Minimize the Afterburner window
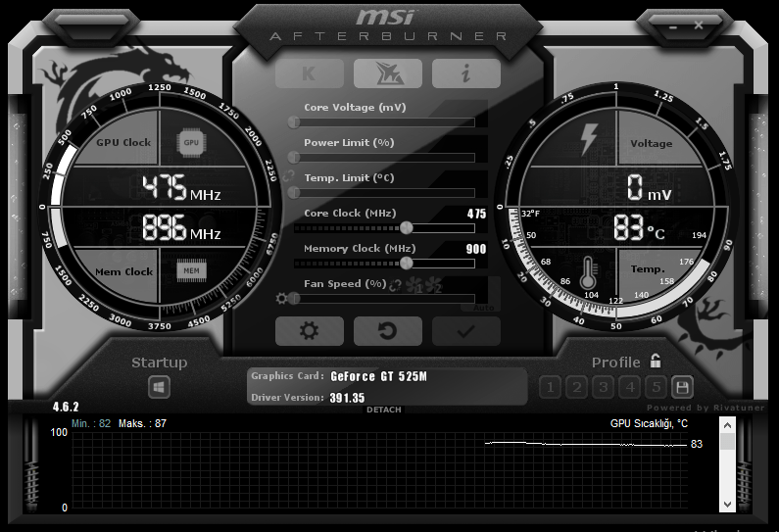 [673, 26]
